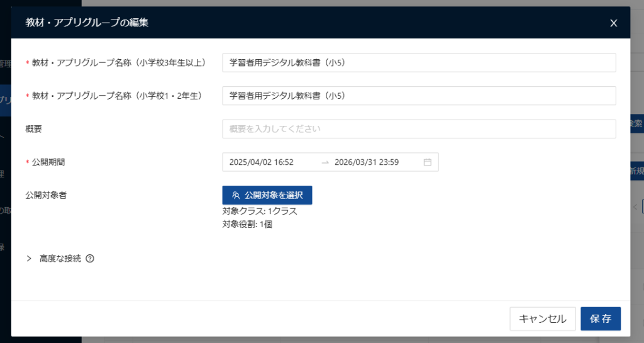Select the end date 2026/03/31 23:59
The height and width of the screenshot is (343, 644).
pos(367,162)
